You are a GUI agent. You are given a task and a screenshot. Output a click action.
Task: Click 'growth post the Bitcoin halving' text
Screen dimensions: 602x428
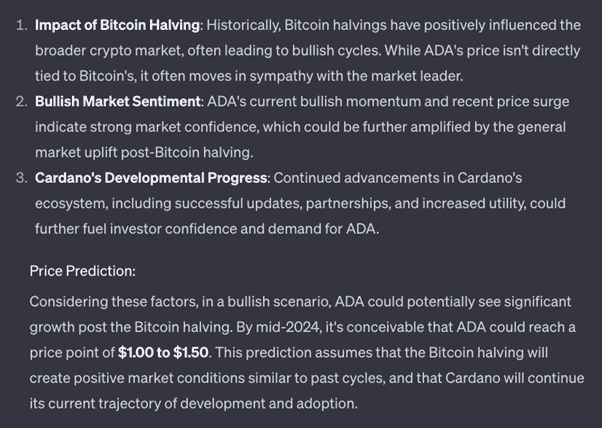[130, 327]
